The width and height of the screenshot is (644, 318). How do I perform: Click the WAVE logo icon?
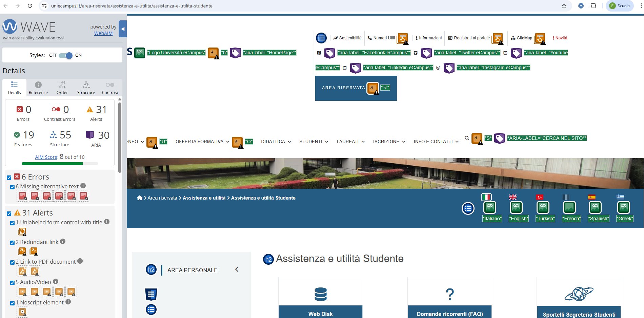10,26
